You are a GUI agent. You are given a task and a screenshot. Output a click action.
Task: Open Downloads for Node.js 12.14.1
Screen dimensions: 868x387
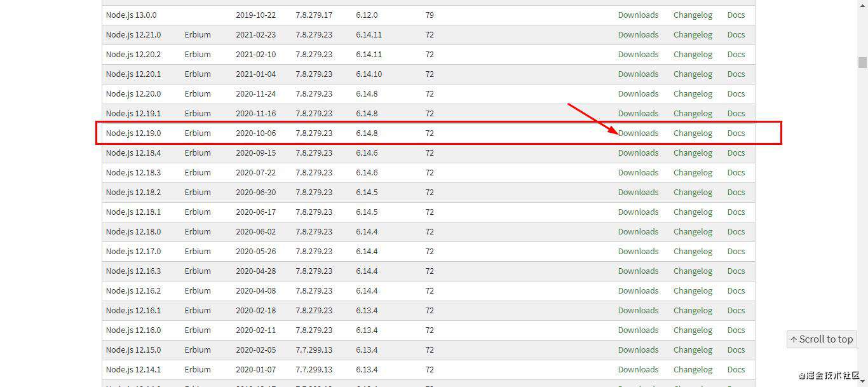pyautogui.click(x=638, y=369)
